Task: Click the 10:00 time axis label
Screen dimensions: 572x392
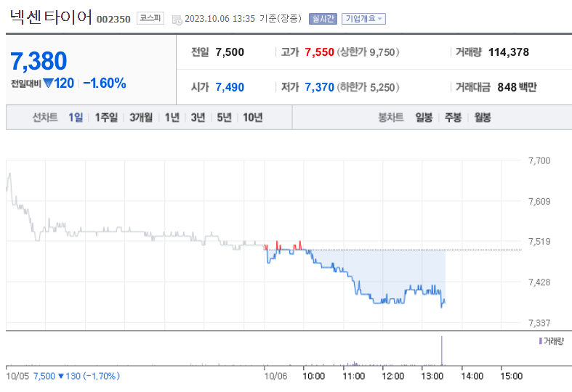Action: coord(314,376)
